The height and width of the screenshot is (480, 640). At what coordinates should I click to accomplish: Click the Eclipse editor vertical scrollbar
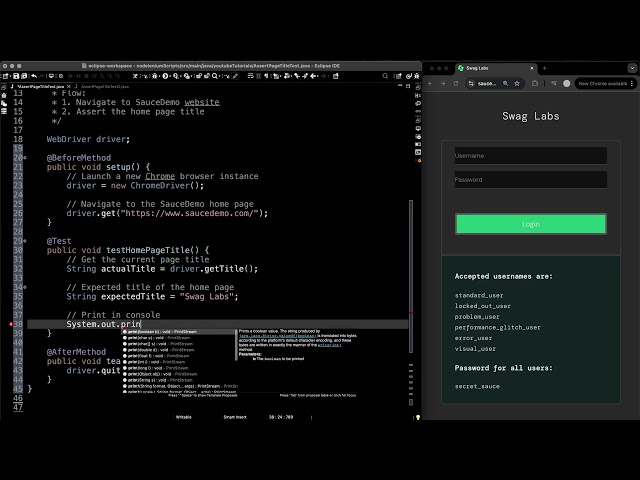[x=411, y=276]
